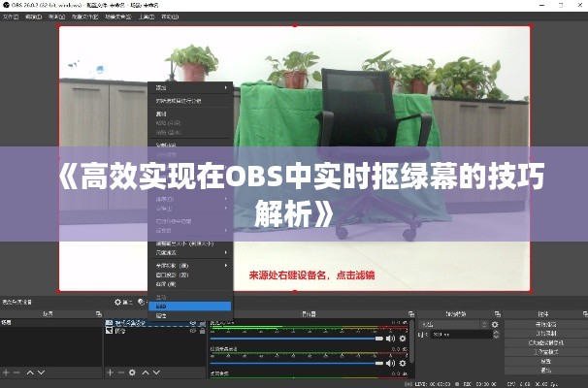Open source properties gear in source toolbar
This screenshot has height=388, width=588.
117,302
